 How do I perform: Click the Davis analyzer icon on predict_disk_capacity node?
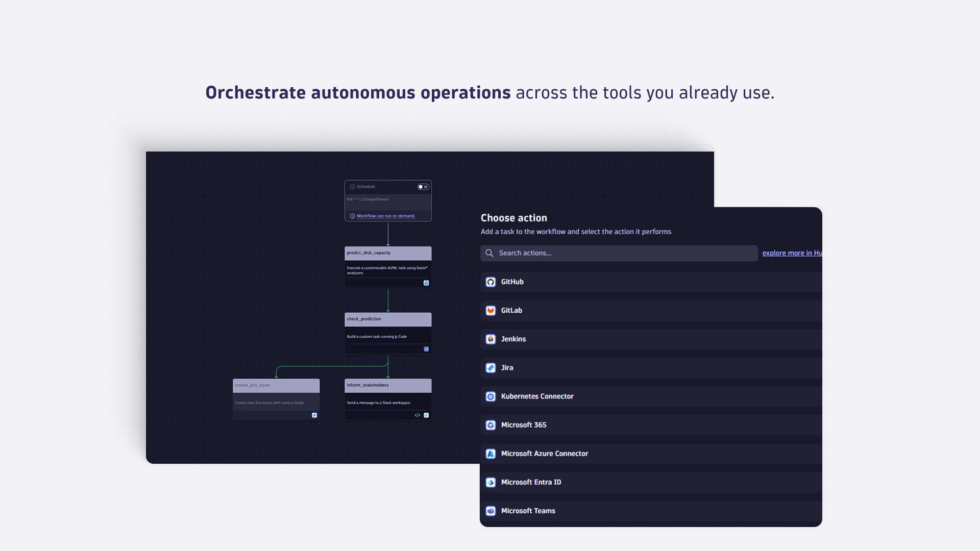point(427,283)
